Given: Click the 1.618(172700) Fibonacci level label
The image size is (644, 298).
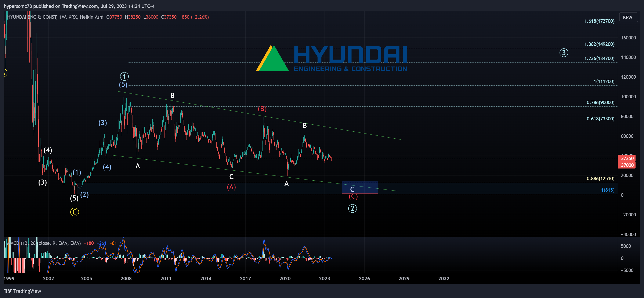Looking at the screenshot, I should (x=599, y=21).
